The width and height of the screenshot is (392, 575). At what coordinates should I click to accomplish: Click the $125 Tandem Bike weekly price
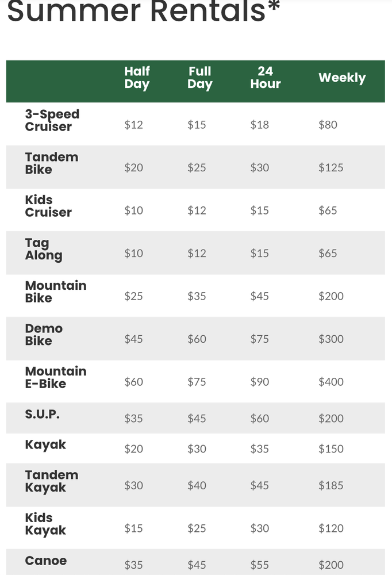(x=330, y=167)
